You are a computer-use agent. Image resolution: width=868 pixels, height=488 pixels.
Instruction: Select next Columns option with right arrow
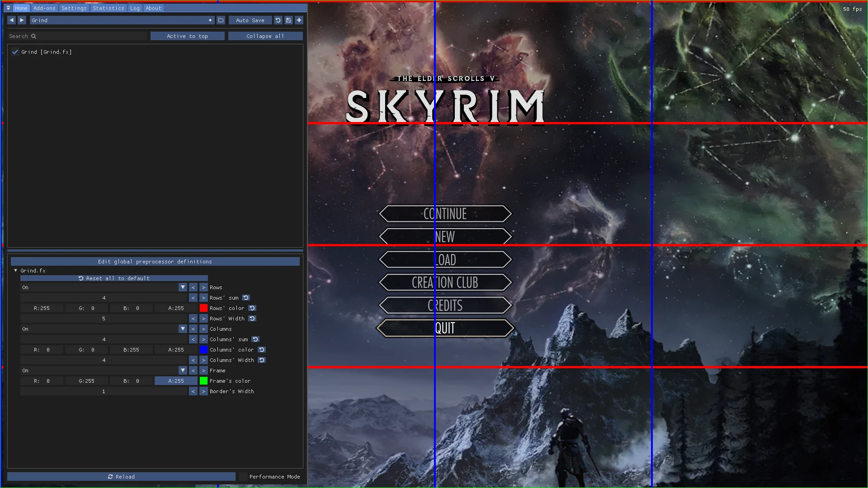pos(203,329)
